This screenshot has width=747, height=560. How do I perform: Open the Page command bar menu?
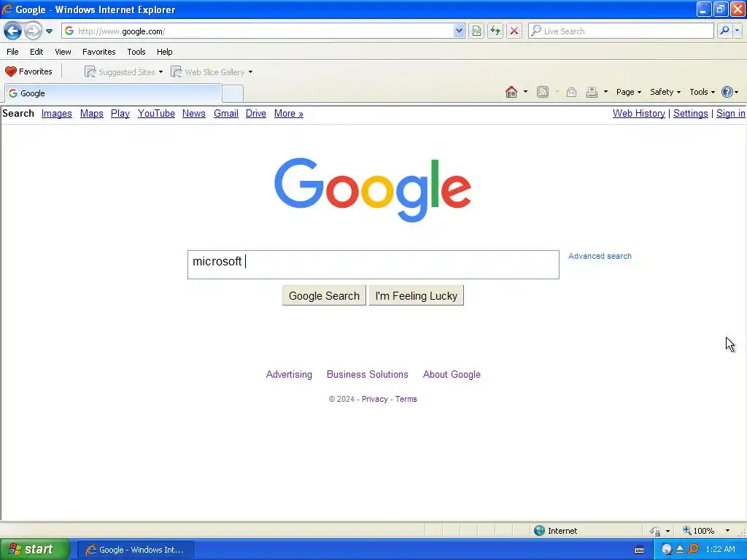click(x=628, y=92)
